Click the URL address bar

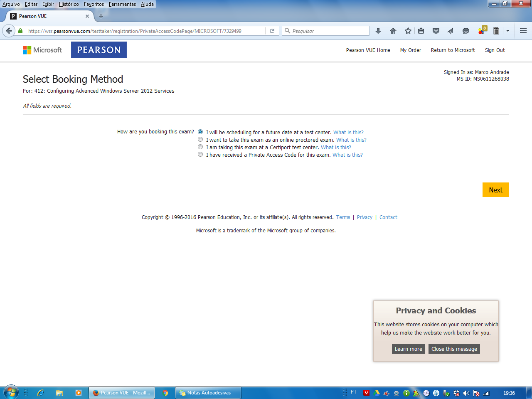click(x=145, y=31)
